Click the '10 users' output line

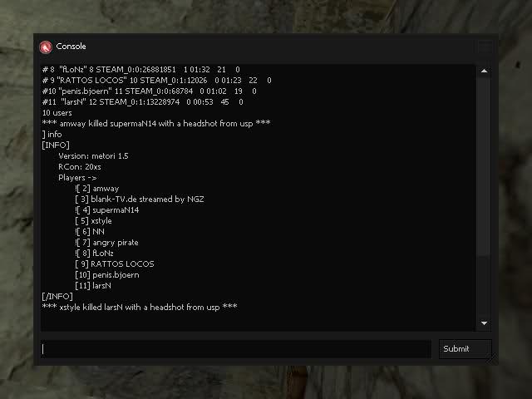[x=57, y=113]
